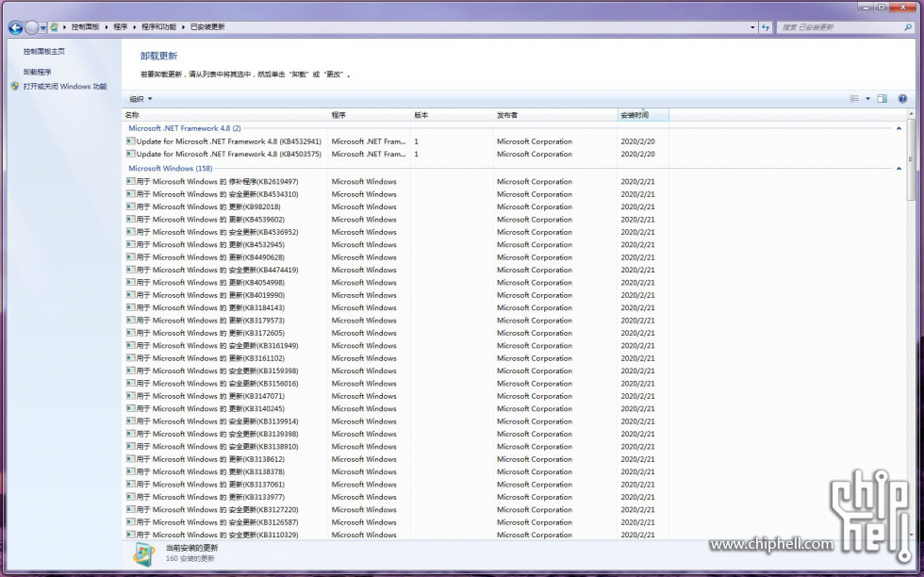Open Help with the question mark icon
Viewport: 924px width, 577px height.
tap(902, 98)
